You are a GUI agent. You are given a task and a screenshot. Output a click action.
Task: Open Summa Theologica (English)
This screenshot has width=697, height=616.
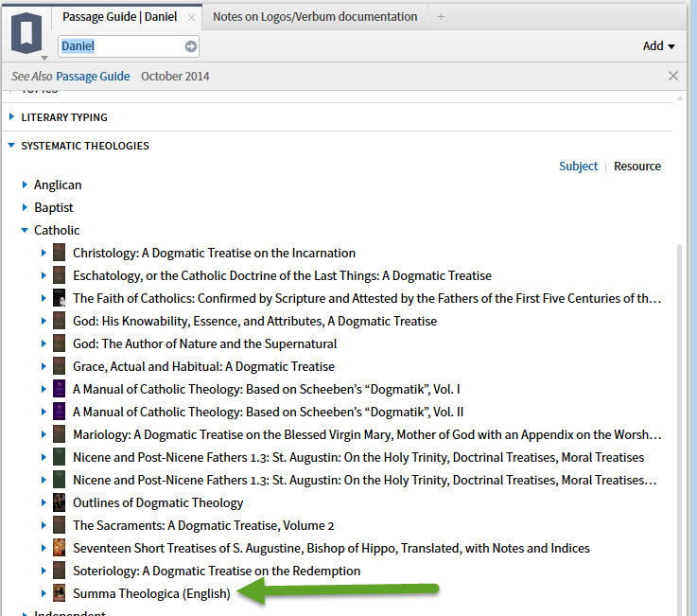(x=151, y=593)
